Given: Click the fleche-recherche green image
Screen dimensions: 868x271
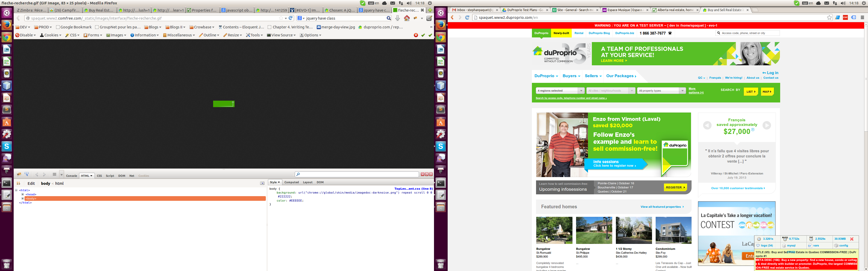Looking at the screenshot, I should click(x=224, y=104).
